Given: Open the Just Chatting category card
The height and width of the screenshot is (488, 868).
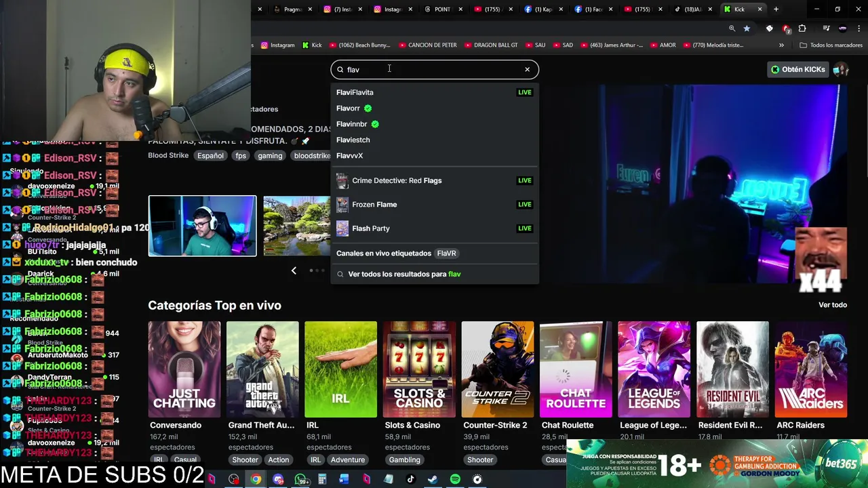Looking at the screenshot, I should tap(184, 369).
